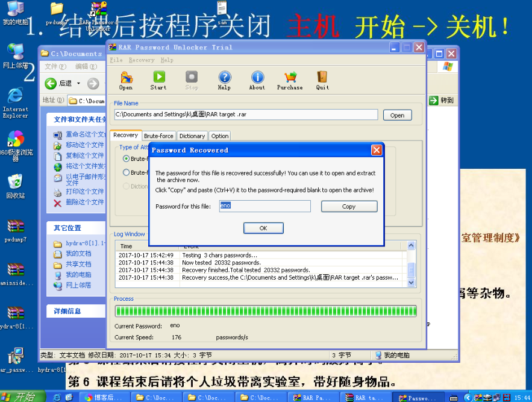Open the Back button dropdown arrow in Explorer
The image size is (532, 402).
(x=79, y=84)
